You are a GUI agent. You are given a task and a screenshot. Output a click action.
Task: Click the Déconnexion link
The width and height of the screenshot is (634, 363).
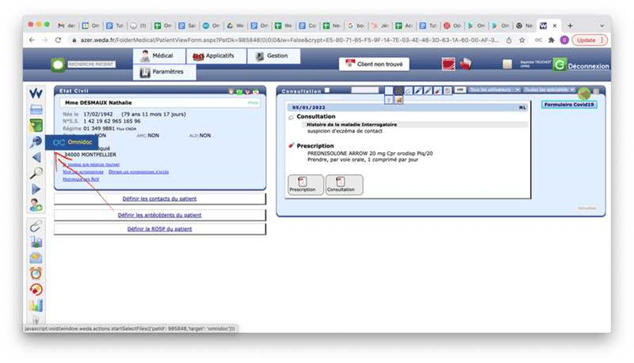pyautogui.click(x=588, y=66)
